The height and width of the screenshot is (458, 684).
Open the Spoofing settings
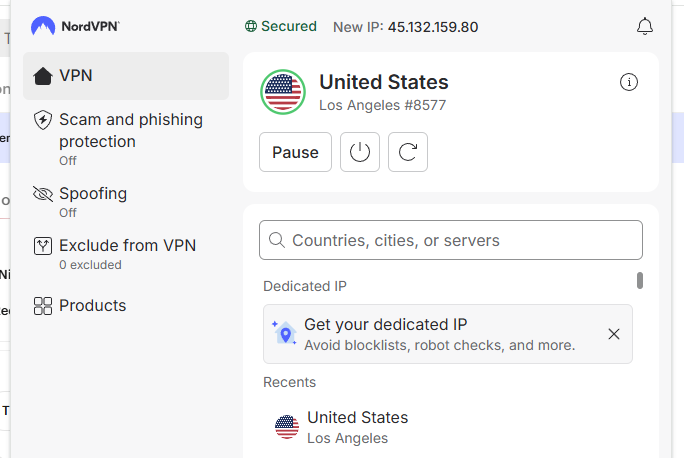[126, 202]
